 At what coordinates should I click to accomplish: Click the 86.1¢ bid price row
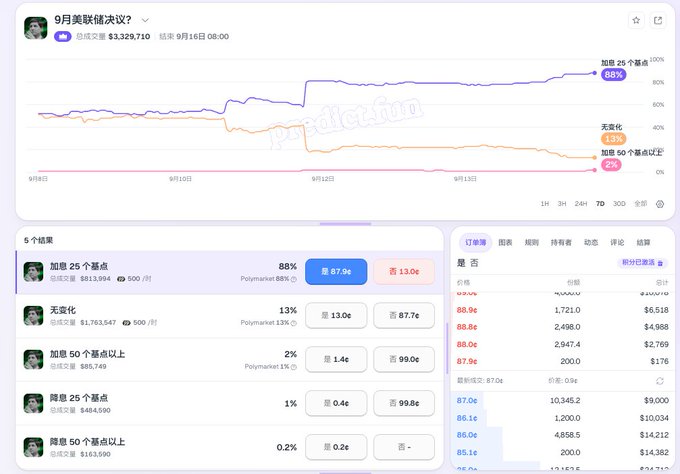point(562,418)
